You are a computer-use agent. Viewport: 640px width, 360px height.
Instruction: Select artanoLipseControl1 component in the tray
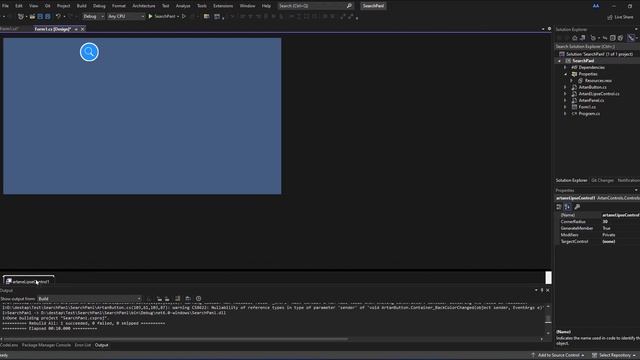(28, 282)
